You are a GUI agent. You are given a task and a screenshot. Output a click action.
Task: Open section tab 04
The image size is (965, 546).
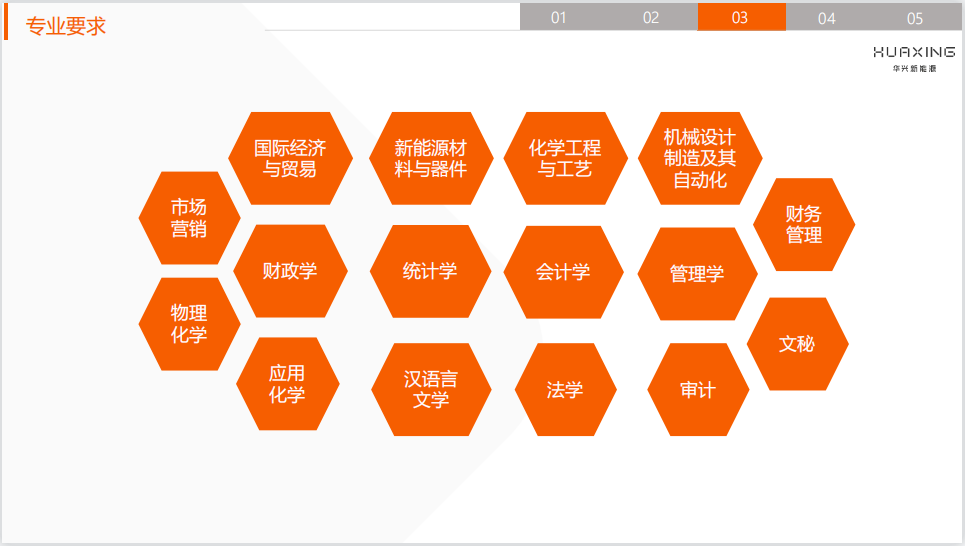826,18
